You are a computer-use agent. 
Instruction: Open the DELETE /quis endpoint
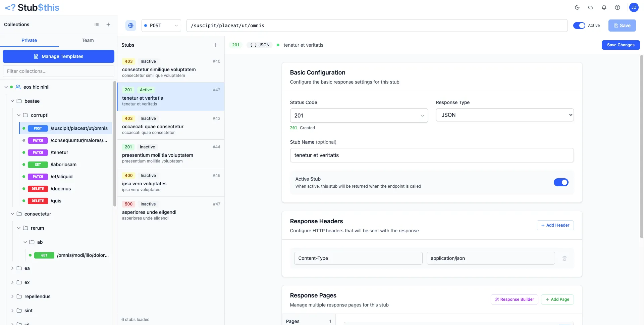66,201
